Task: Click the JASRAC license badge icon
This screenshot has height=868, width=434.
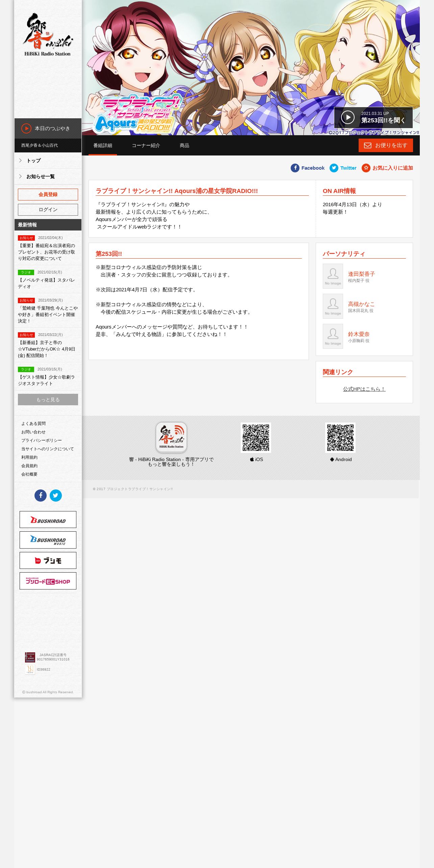Action: 30,657
